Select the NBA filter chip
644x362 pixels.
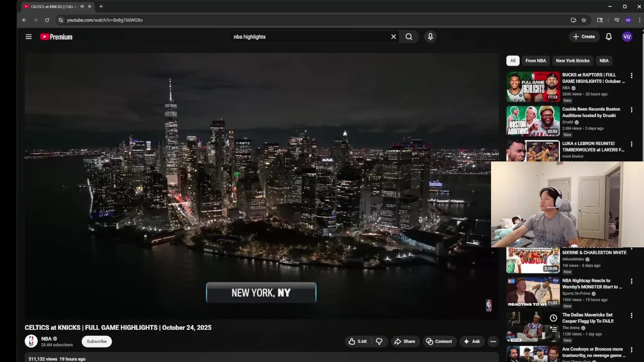(x=604, y=61)
